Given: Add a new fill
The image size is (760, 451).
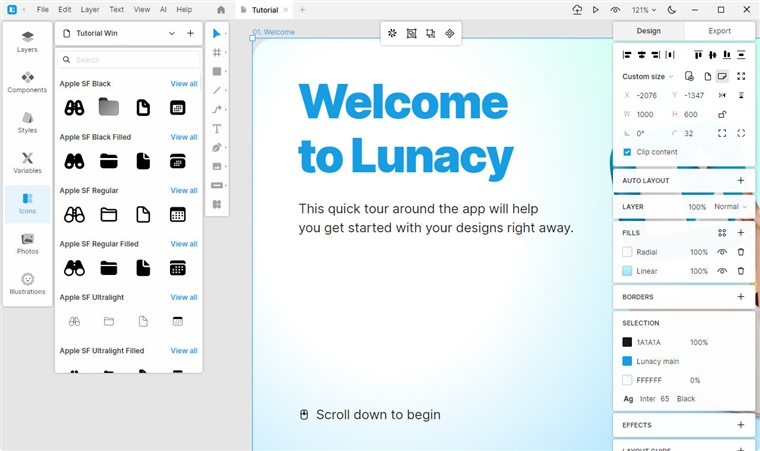Looking at the screenshot, I should (741, 233).
